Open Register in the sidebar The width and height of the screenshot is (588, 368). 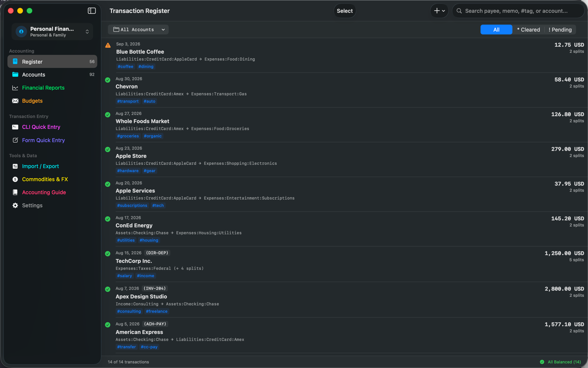pos(52,61)
